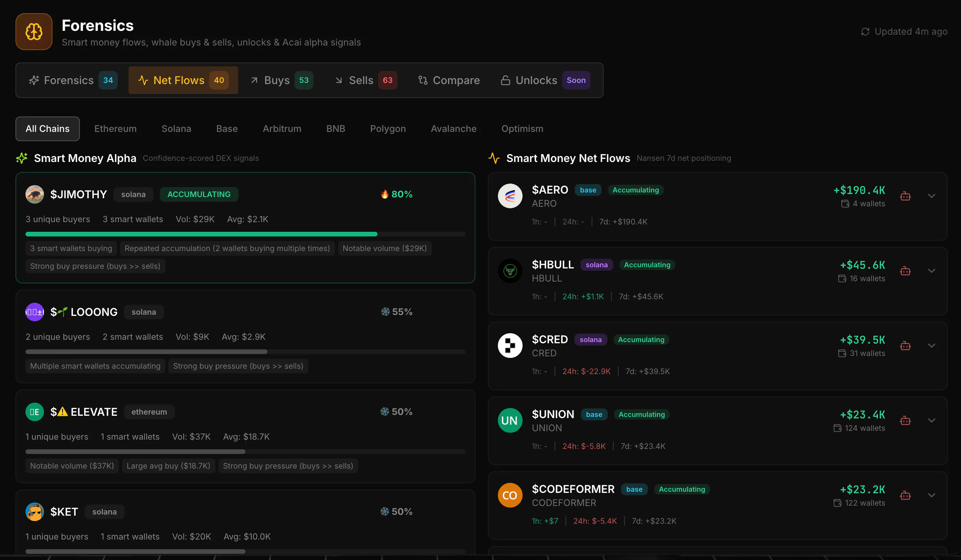Click the ELEVATE token avatar
The height and width of the screenshot is (560, 961).
point(35,412)
